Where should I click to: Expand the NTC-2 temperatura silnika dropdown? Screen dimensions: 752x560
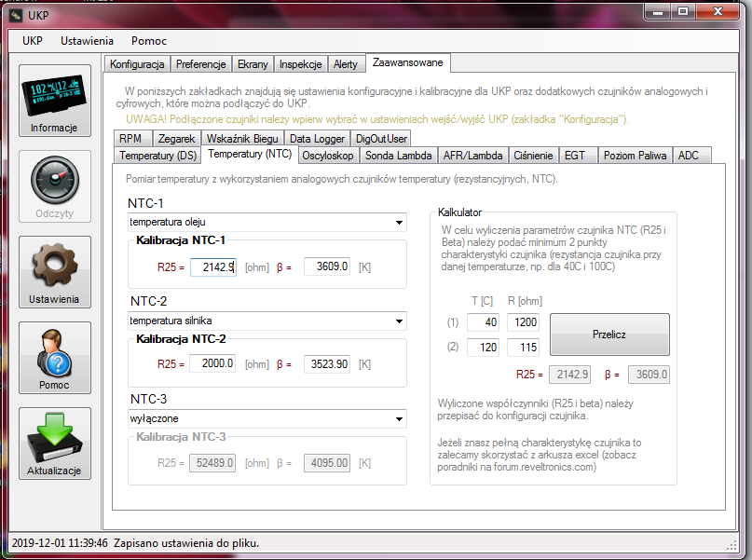tap(266, 321)
